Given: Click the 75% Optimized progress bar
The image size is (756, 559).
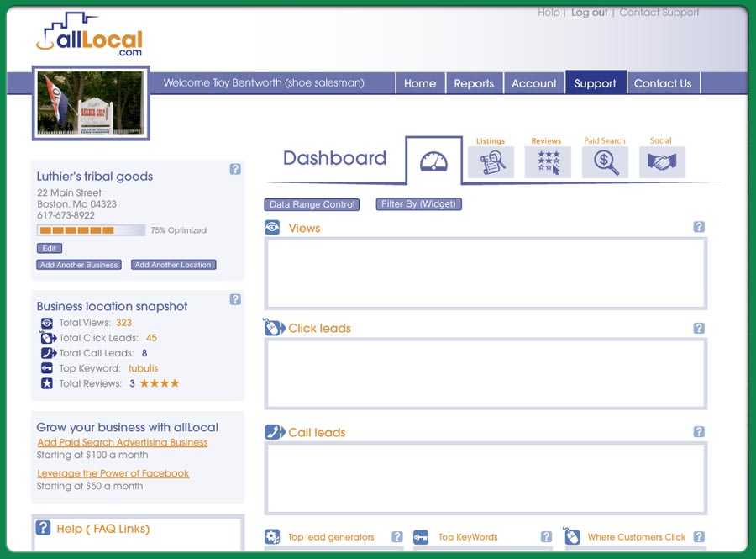Looking at the screenshot, I should [91, 230].
